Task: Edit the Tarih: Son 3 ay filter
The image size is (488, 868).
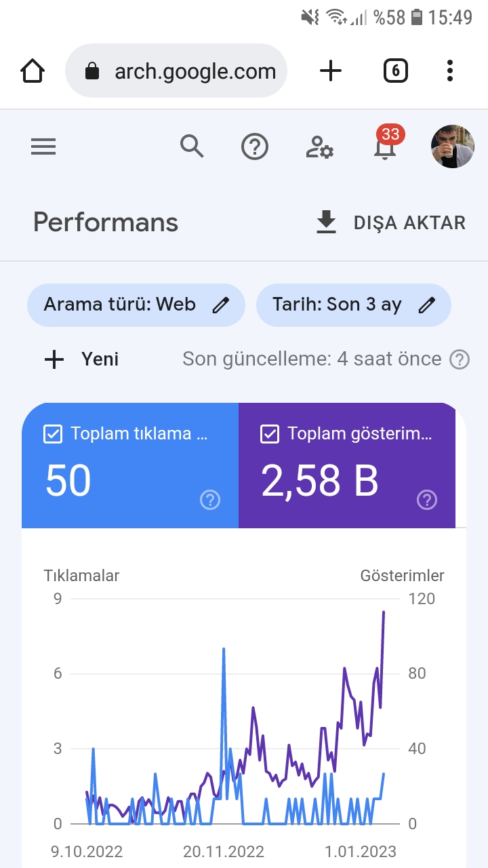Action: click(354, 305)
